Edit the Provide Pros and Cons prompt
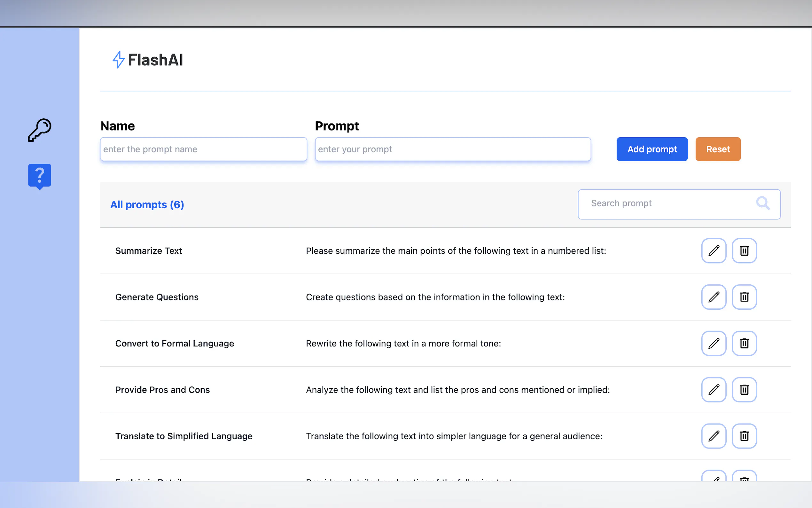This screenshot has width=812, height=508. pos(713,390)
